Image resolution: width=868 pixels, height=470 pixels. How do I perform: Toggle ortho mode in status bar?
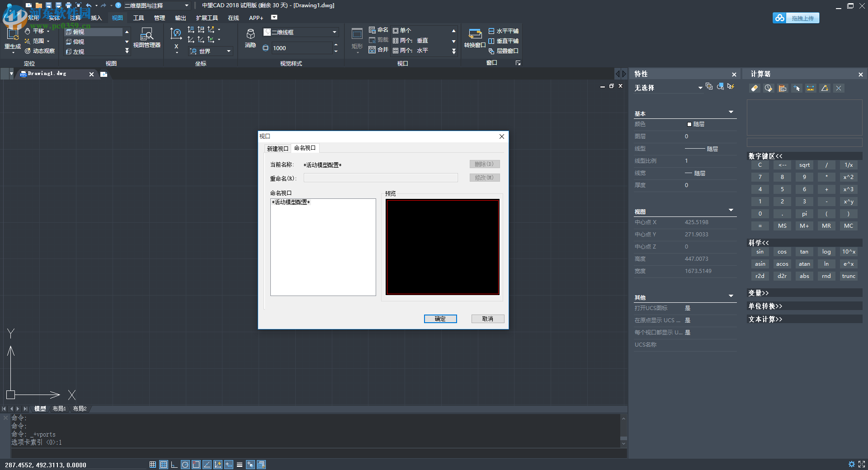coord(174,465)
